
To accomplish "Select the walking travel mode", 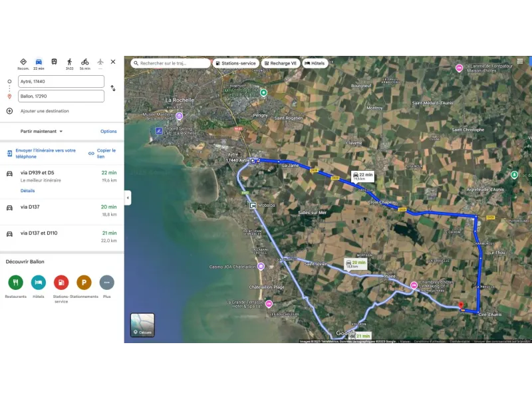I will pyautogui.click(x=70, y=63).
